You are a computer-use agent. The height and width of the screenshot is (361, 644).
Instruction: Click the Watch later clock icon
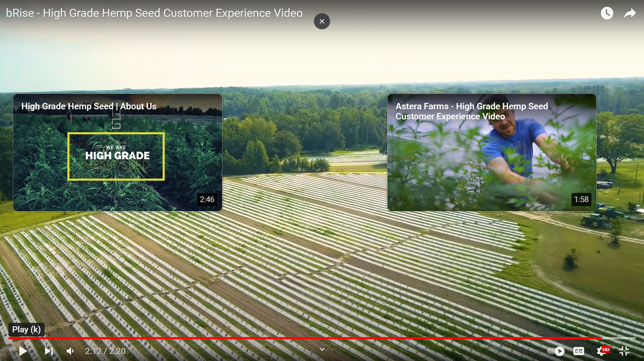pos(607,13)
